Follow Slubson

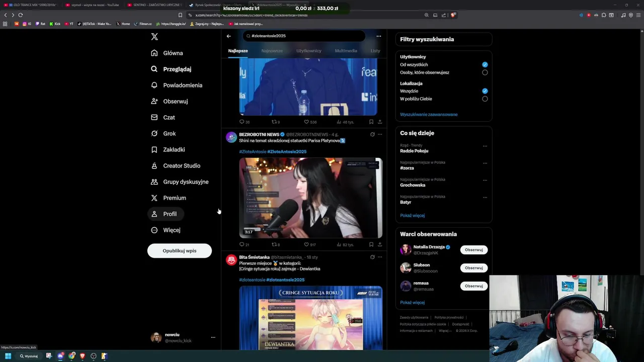(x=473, y=268)
